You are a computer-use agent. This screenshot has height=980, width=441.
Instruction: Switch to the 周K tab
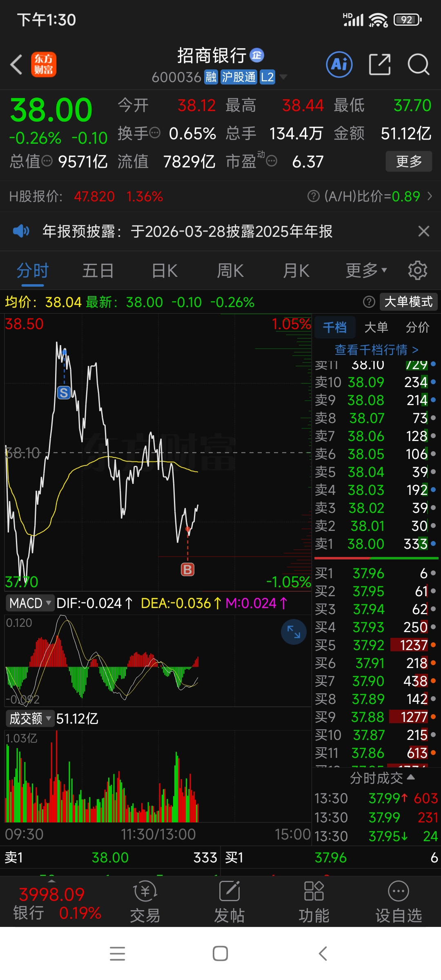[x=230, y=271]
